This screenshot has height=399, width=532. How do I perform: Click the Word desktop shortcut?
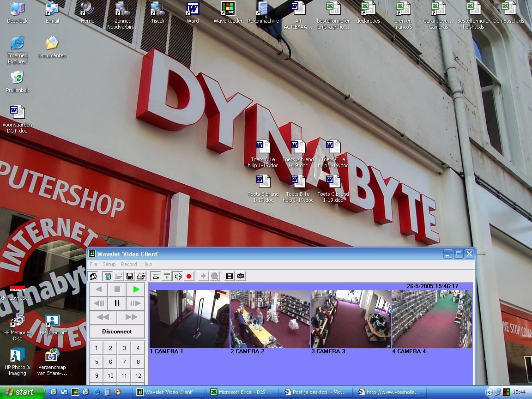coord(193,13)
